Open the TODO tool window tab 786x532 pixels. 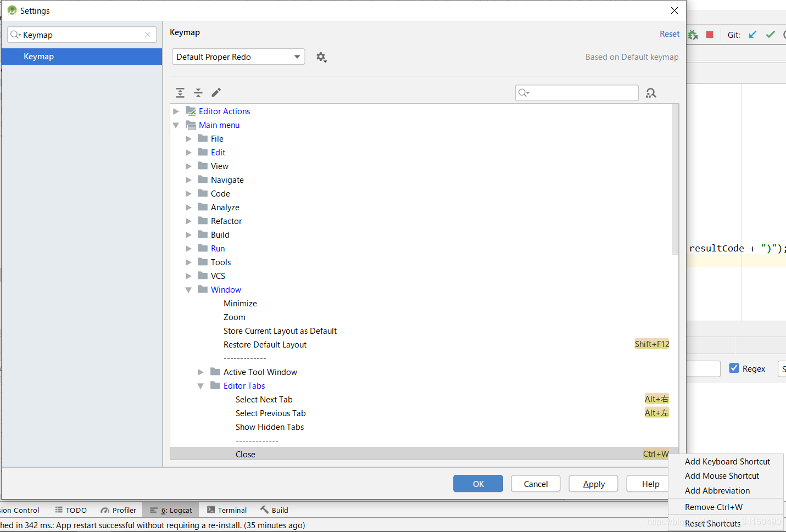pos(71,510)
